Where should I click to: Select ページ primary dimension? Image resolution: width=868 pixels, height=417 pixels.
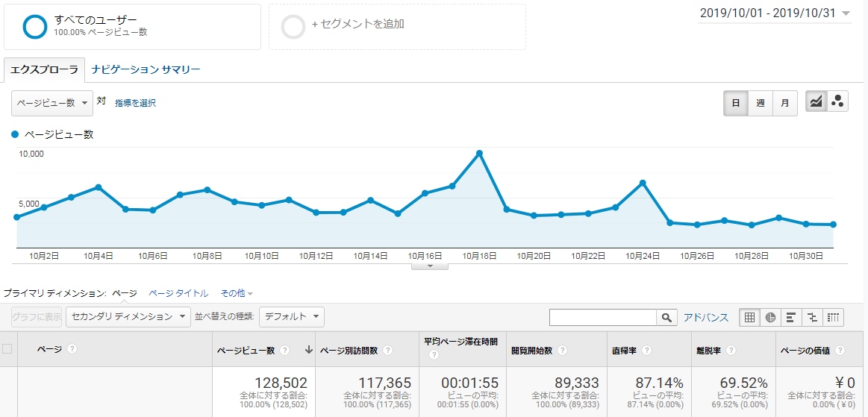pos(125,293)
